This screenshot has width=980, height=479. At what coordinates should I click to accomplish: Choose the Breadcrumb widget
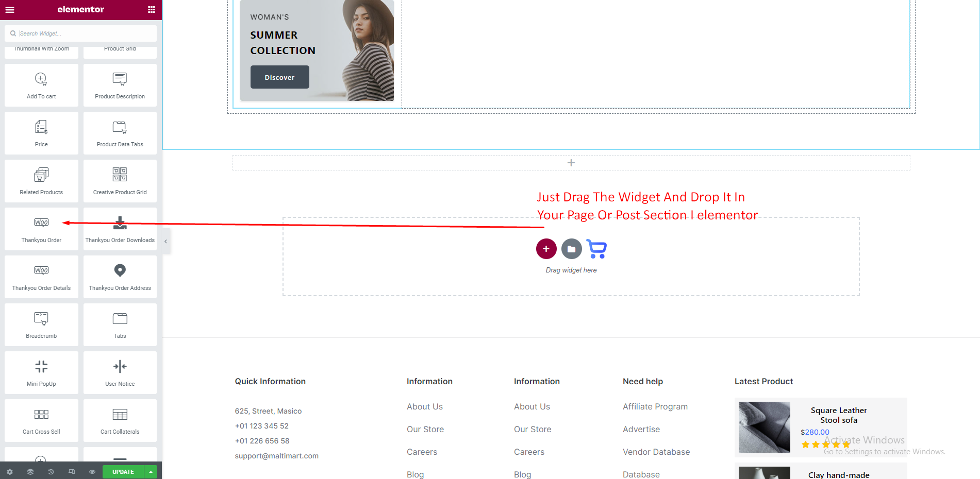click(41, 325)
